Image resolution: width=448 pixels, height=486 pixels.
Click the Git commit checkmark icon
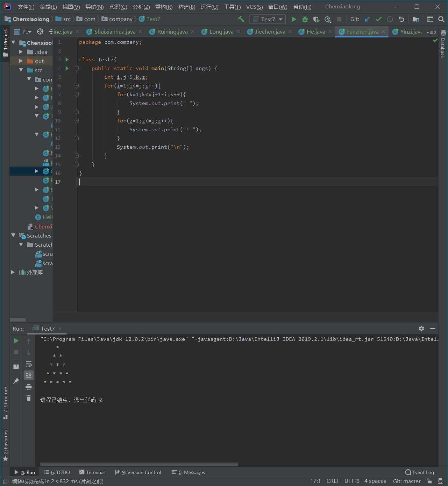(x=378, y=19)
